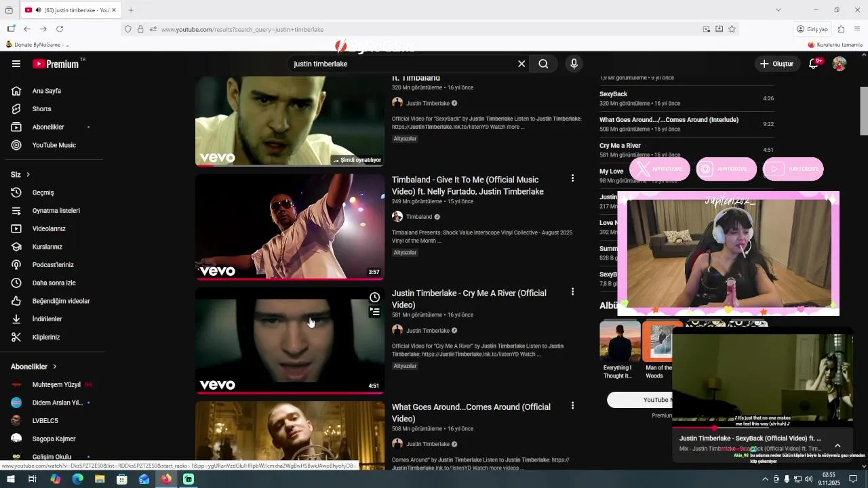Bookmark the page with the star icon
Image resolution: width=868 pixels, height=488 pixels.
coord(732,29)
